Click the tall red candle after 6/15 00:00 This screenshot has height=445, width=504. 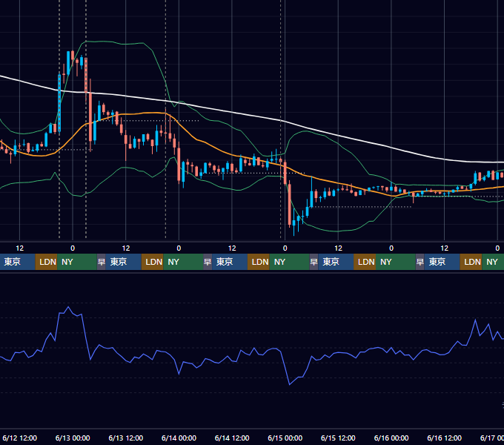[x=290, y=203]
